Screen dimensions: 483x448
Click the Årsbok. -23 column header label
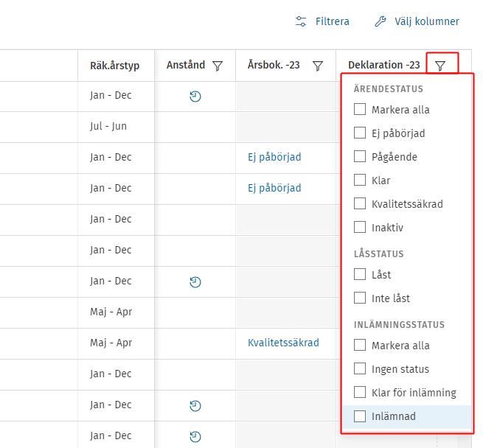point(274,65)
